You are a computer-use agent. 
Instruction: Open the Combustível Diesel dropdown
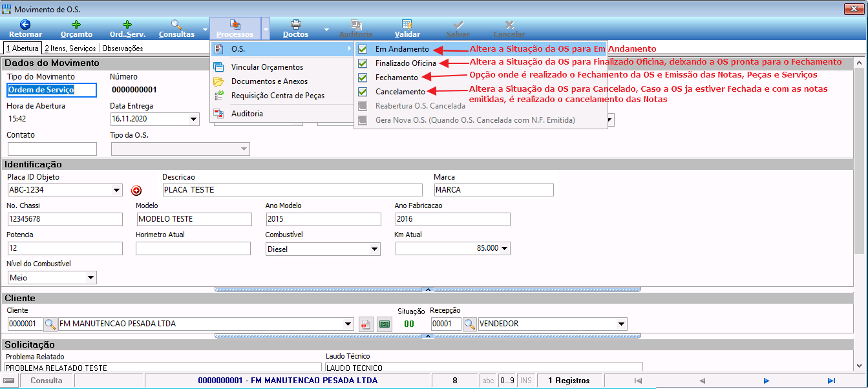pos(374,249)
